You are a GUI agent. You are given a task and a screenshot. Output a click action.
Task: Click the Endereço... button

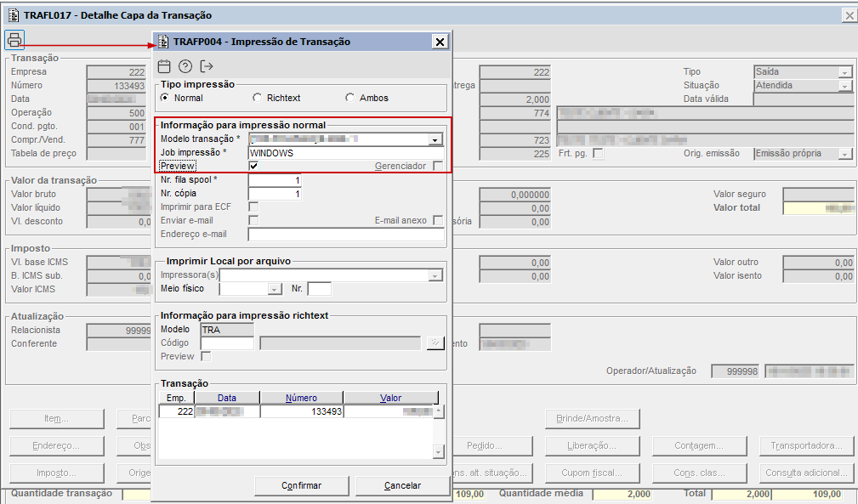point(57,446)
